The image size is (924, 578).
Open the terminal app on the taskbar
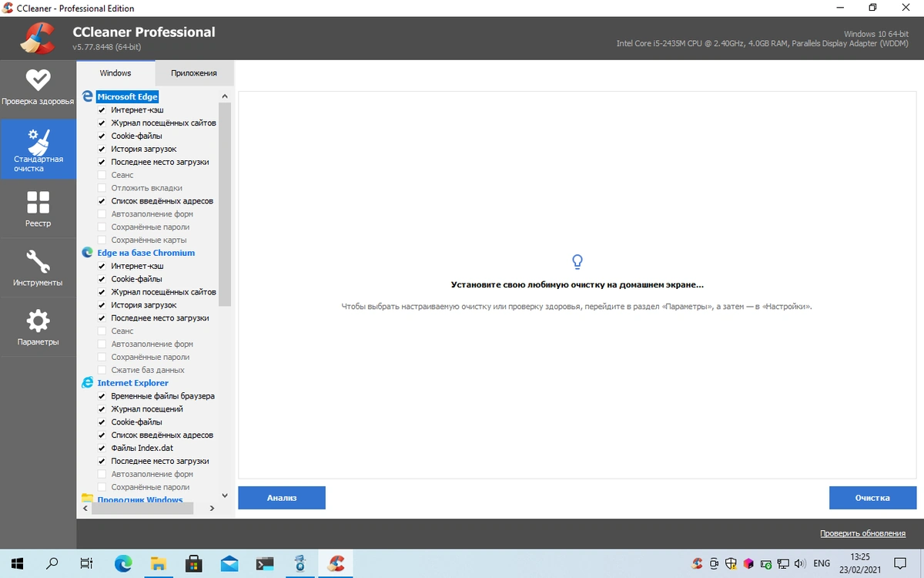point(265,563)
